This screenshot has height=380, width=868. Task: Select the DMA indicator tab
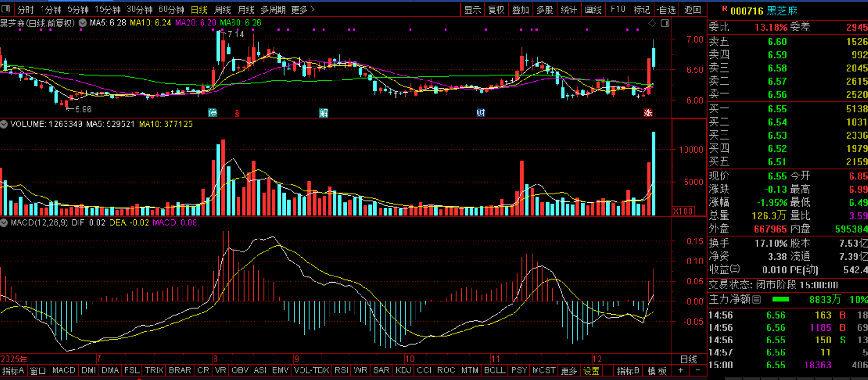pyautogui.click(x=110, y=370)
